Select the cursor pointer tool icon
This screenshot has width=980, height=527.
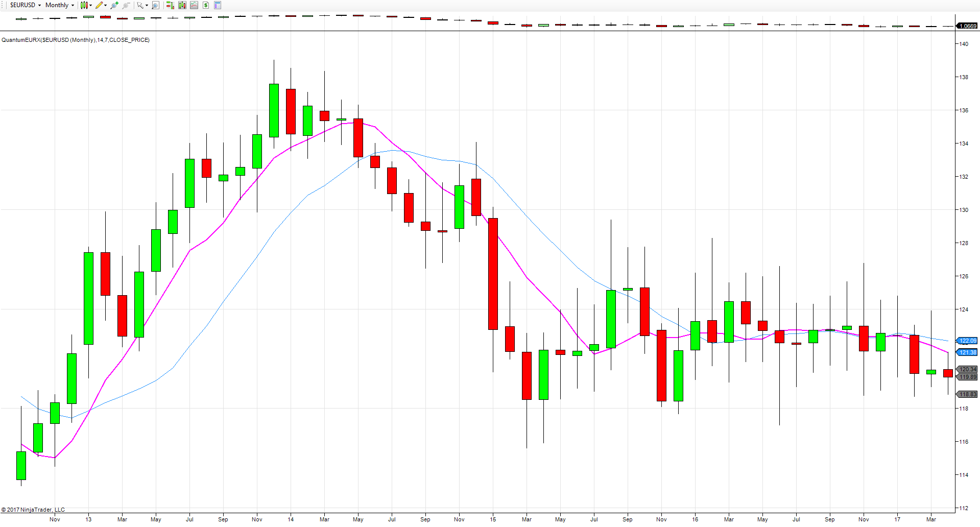140,5
